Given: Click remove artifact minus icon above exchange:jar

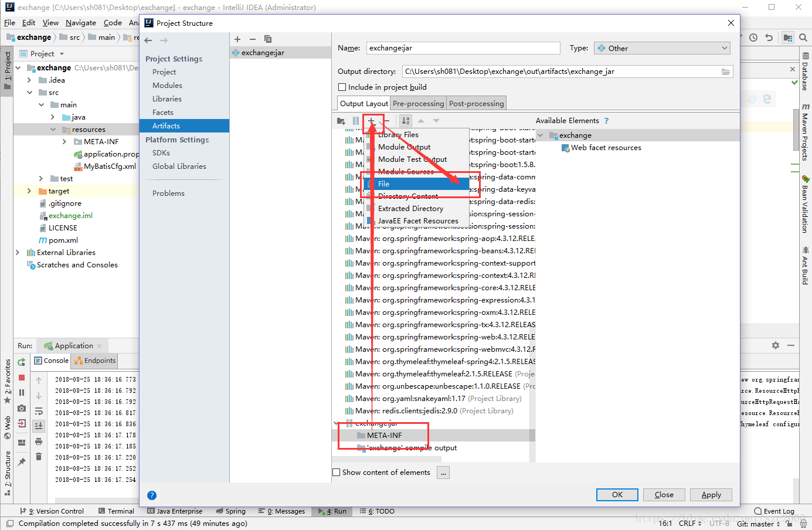Looking at the screenshot, I should pos(253,39).
